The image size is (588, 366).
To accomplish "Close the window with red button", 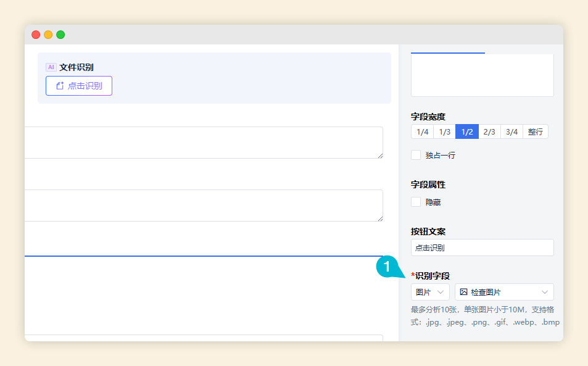I will click(x=36, y=35).
